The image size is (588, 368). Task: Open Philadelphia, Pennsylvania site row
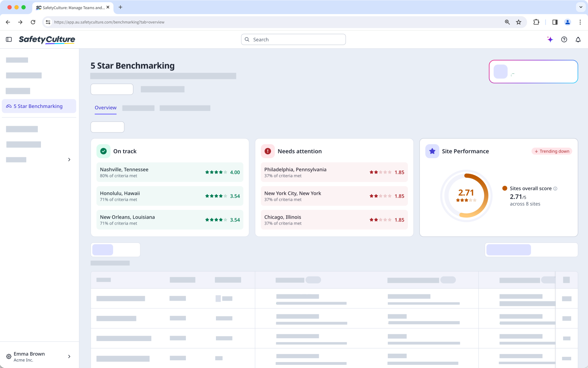tap(334, 172)
